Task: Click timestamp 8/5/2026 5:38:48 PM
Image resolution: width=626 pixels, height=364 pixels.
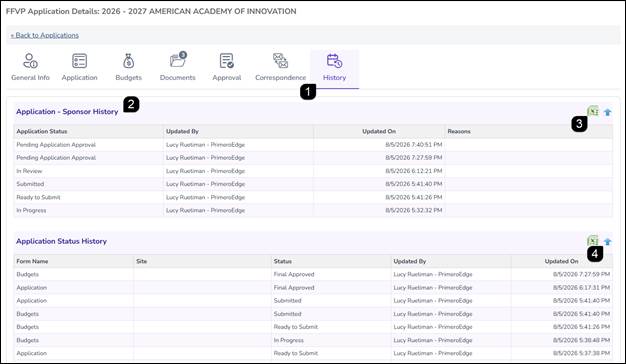Action: point(581,340)
